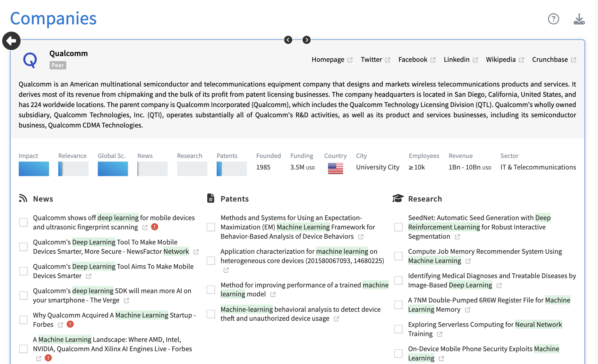The image size is (598, 364).
Task: Open external link for 6R6W Register File research
Action: [x=468, y=310]
